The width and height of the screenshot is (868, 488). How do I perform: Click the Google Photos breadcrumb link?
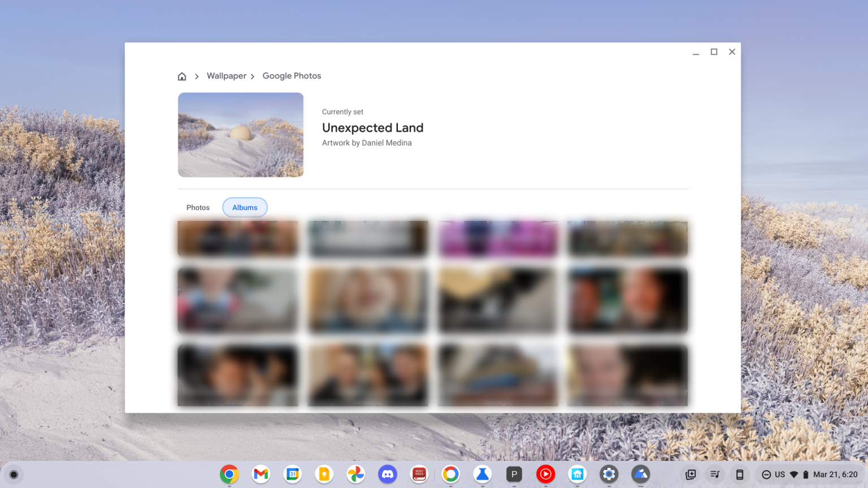292,76
